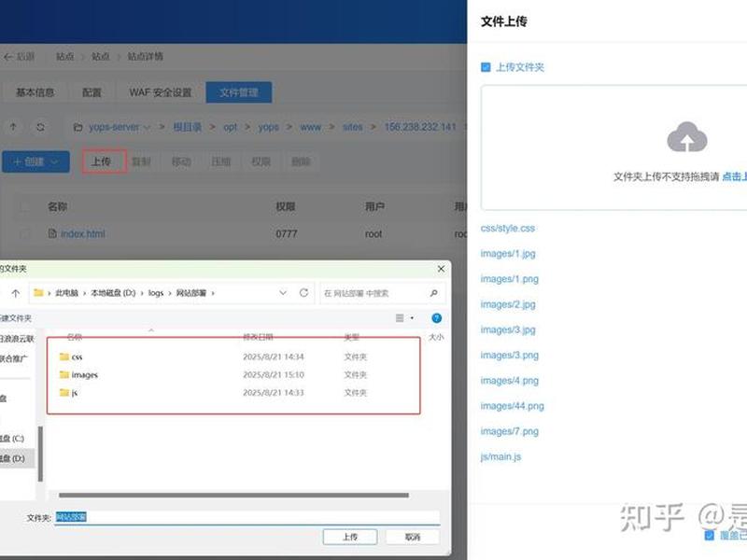This screenshot has width=747, height=560.
Task: Open the view mode dropdown arrow in the dialog
Action: point(412,318)
